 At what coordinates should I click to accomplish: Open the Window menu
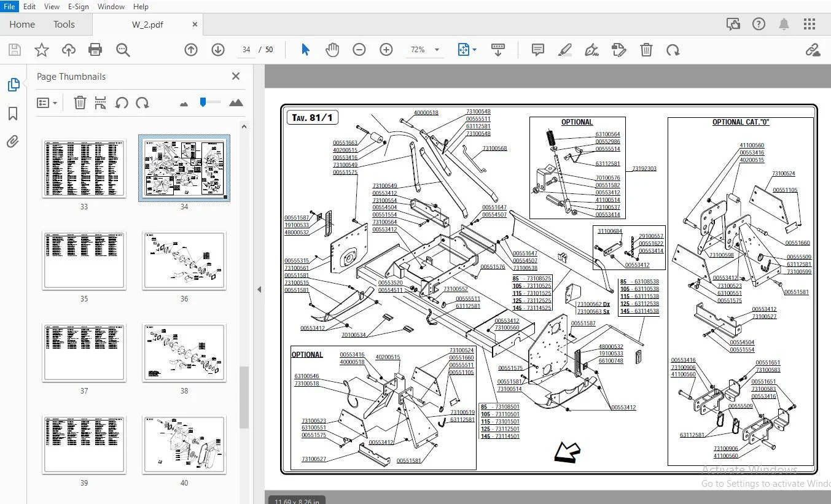111,7
